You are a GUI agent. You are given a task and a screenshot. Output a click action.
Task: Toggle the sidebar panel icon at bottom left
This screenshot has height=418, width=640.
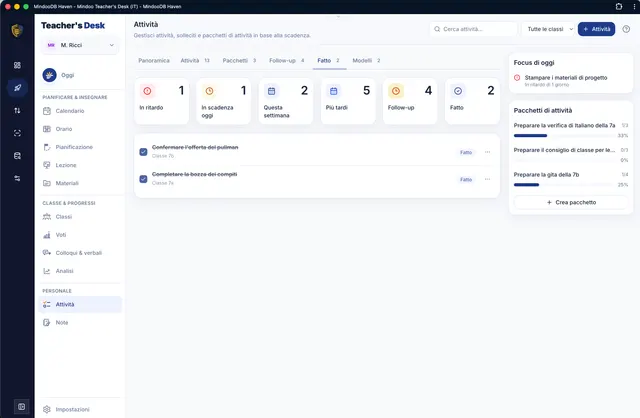click(22, 407)
